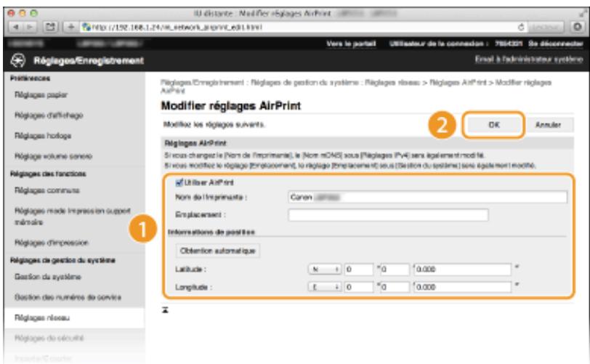Open the Latitude N direction dropdown
Viewport: 590px width, 364px height.
325,269
